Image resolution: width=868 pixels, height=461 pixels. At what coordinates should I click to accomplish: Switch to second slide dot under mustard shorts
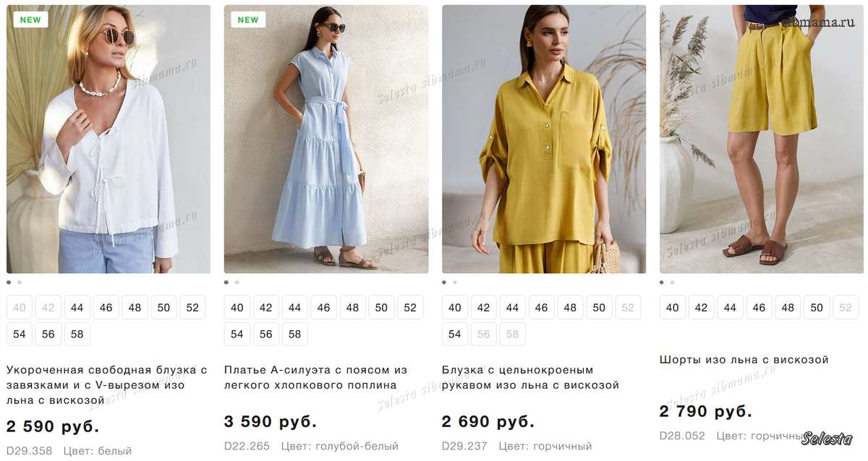pyautogui.click(x=673, y=283)
